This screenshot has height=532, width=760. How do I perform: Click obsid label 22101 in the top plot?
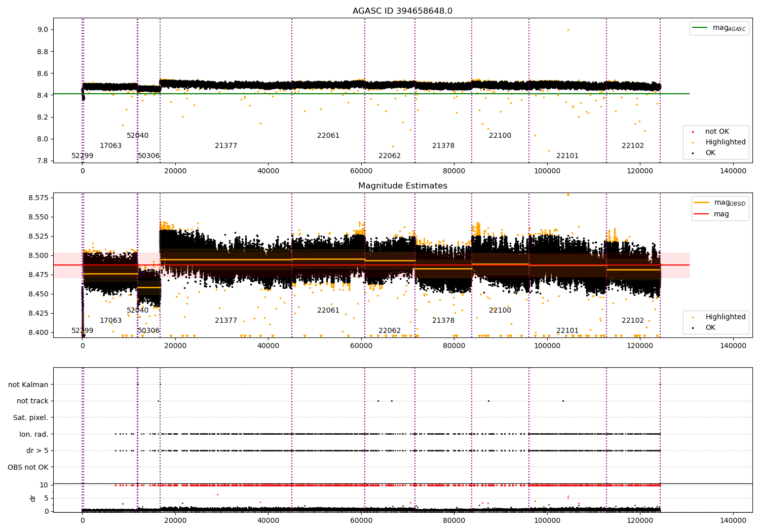point(567,156)
